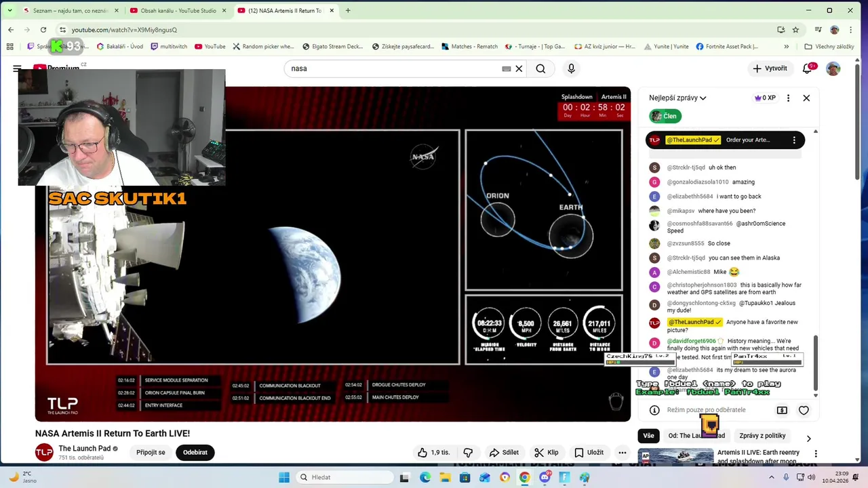Open Bakaláři - Úvod bookmark
Image resolution: width=868 pixels, height=488 pixels.
(120, 47)
